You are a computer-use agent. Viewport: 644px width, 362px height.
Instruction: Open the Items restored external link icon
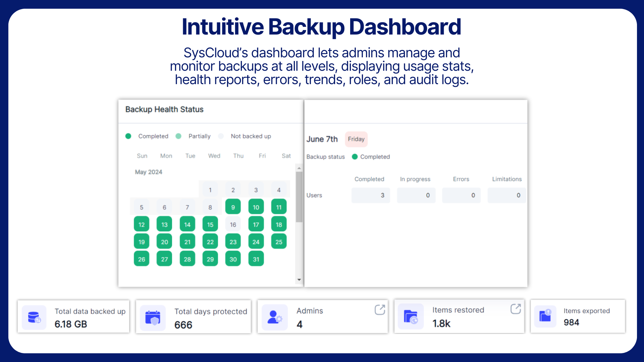coord(516,309)
